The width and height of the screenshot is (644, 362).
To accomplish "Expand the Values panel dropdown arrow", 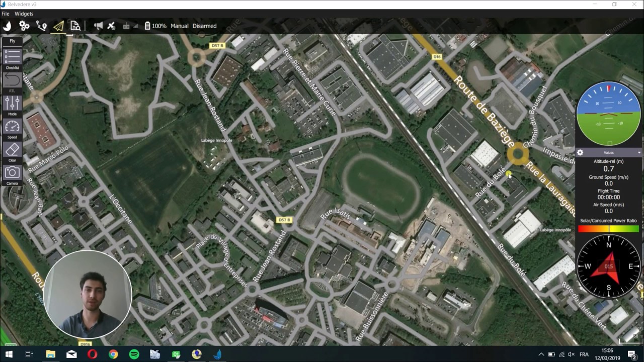I will 639,152.
